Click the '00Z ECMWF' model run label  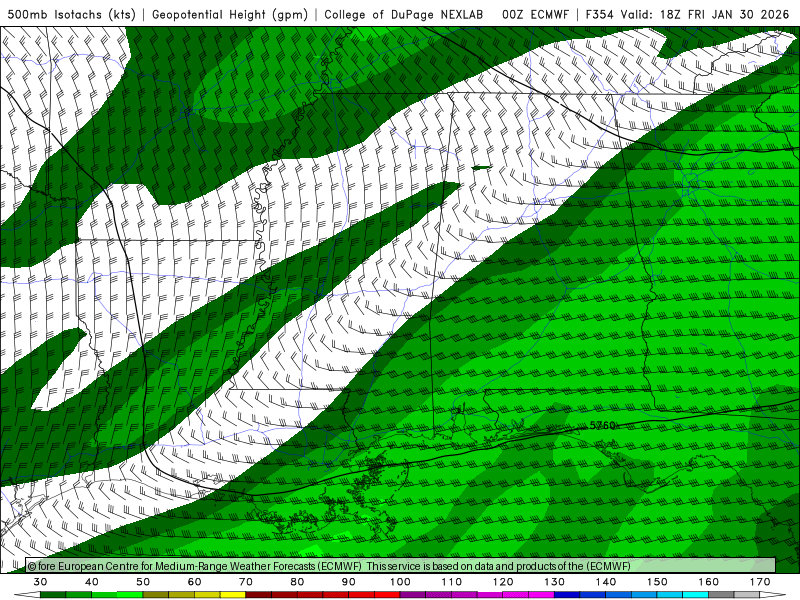[535, 15]
